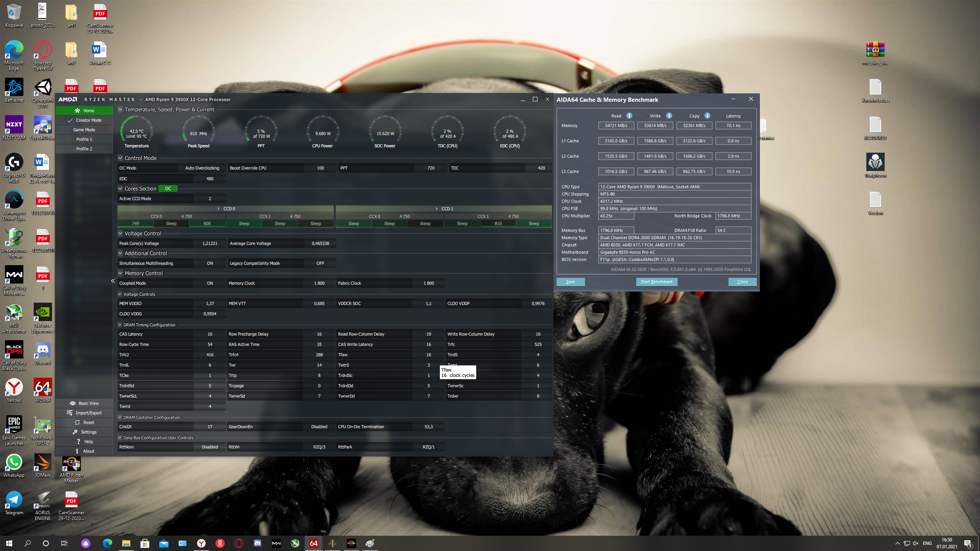Viewport: 980px width, 551px height.
Task: Click the Start Benchmark button
Action: [656, 282]
